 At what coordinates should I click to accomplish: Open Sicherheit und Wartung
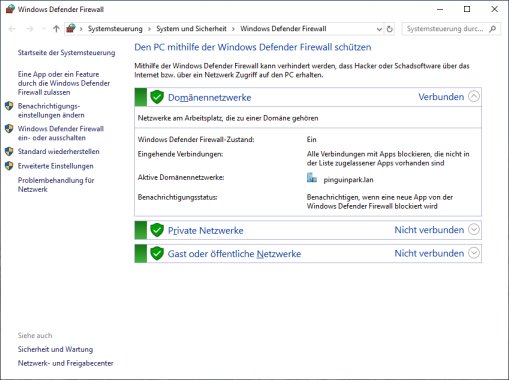click(55, 349)
